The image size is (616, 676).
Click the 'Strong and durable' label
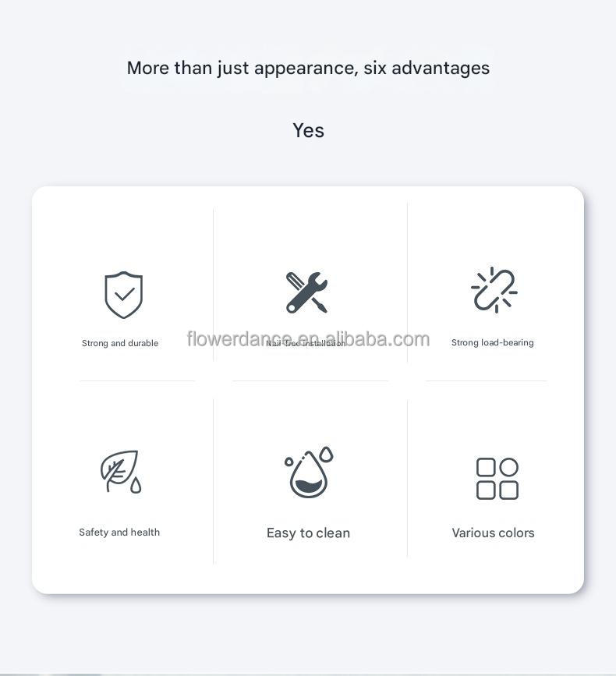click(x=120, y=343)
